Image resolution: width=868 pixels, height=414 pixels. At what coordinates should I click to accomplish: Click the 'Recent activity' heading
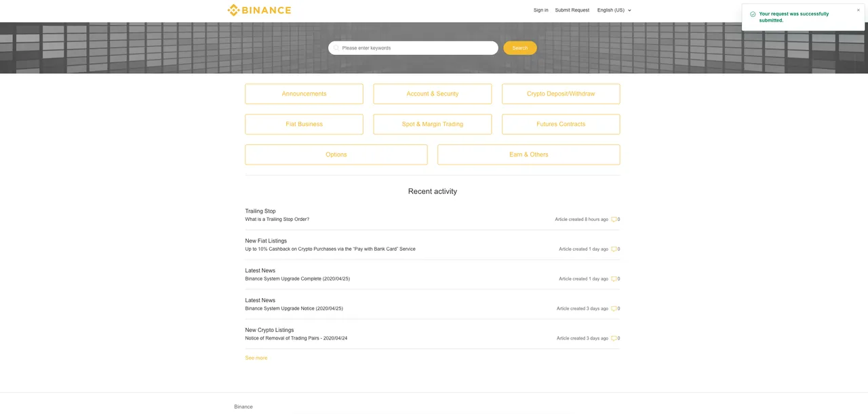pos(433,192)
